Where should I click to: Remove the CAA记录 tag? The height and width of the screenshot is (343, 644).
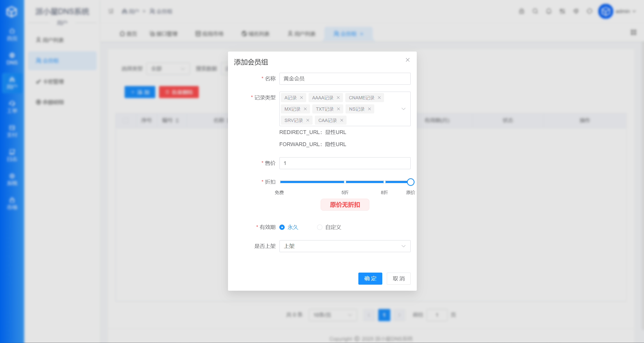(x=342, y=120)
